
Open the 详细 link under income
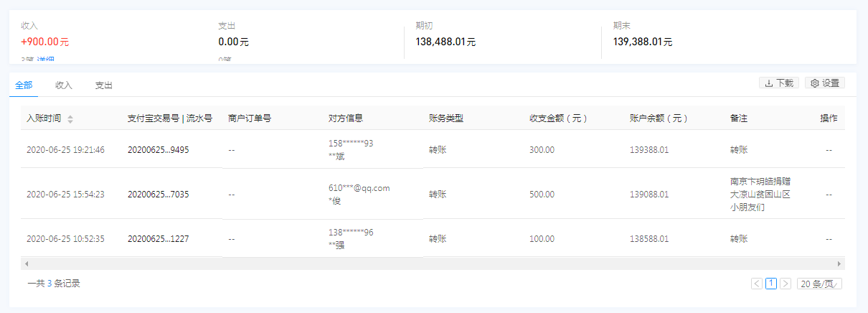[x=47, y=60]
